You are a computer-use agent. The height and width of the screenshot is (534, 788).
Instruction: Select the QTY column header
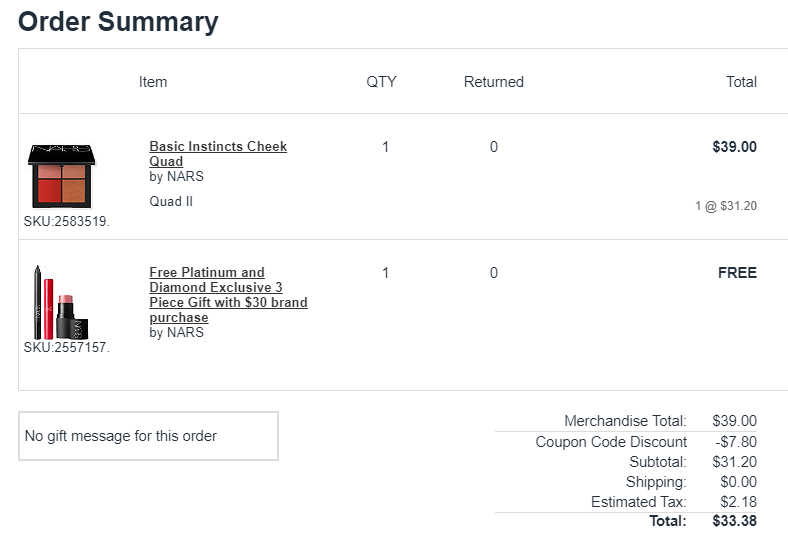381,82
